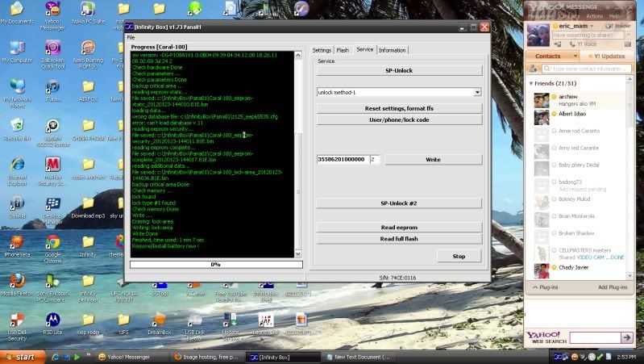644x364 pixels.
Task: Click Add contact icon in Messenger
Action: pyautogui.click(x=534, y=69)
